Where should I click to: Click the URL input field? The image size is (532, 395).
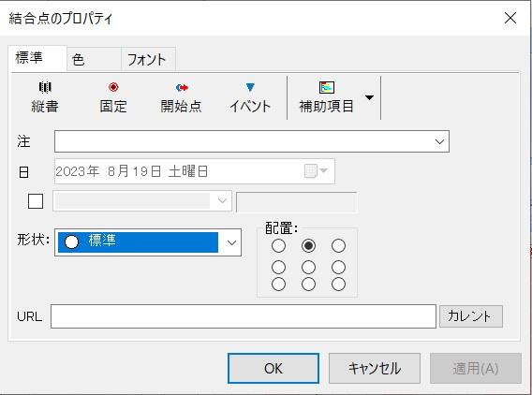pyautogui.click(x=244, y=316)
